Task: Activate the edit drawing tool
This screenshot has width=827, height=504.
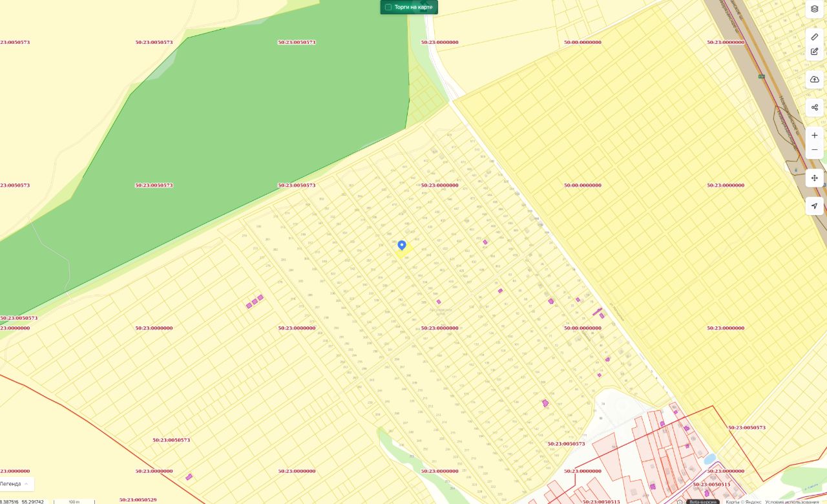Action: 814,51
